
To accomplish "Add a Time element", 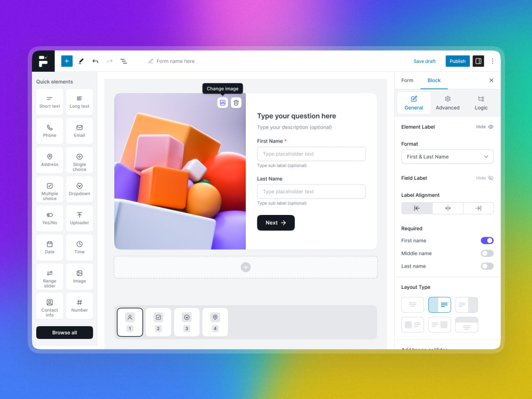I will 79,248.
